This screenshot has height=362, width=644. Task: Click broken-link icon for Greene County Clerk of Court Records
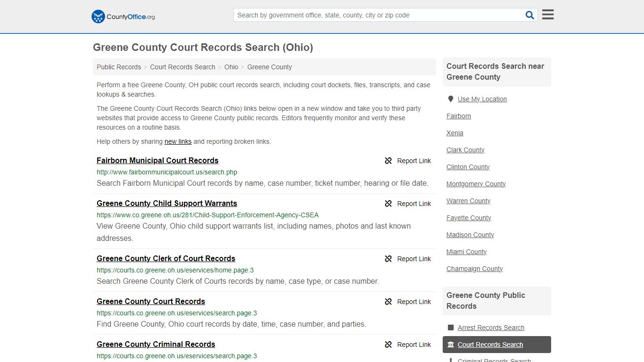[388, 259]
